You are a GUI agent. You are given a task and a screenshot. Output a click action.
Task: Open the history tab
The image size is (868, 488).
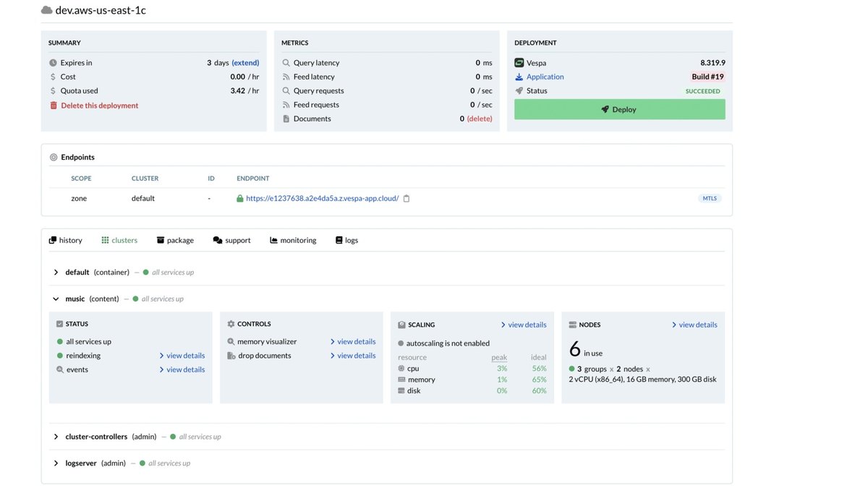pyautogui.click(x=66, y=240)
